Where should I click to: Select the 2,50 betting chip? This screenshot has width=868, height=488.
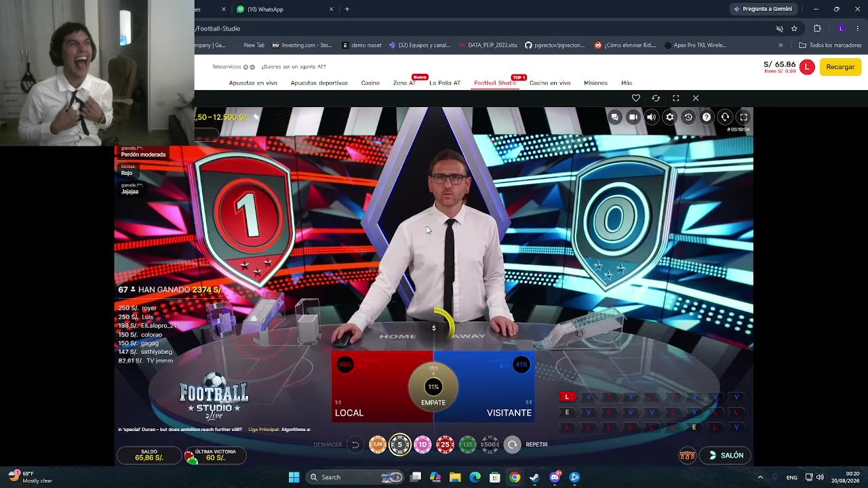pos(378,445)
